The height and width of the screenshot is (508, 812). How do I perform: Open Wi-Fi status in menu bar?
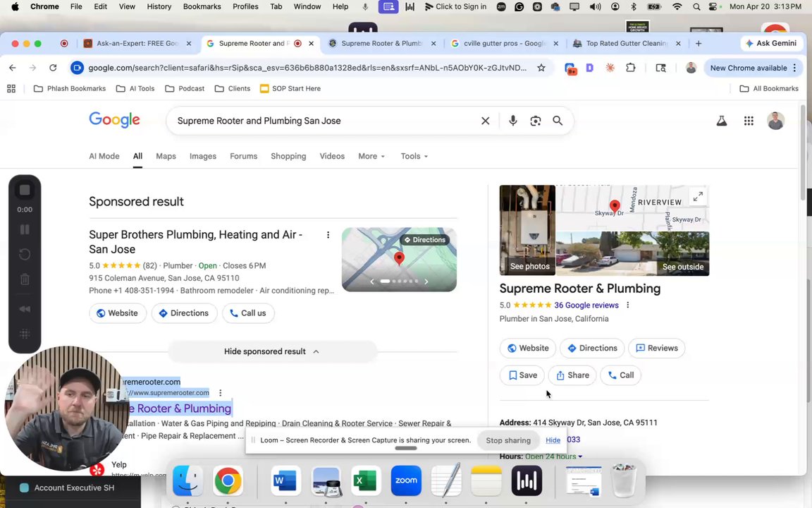tap(677, 7)
